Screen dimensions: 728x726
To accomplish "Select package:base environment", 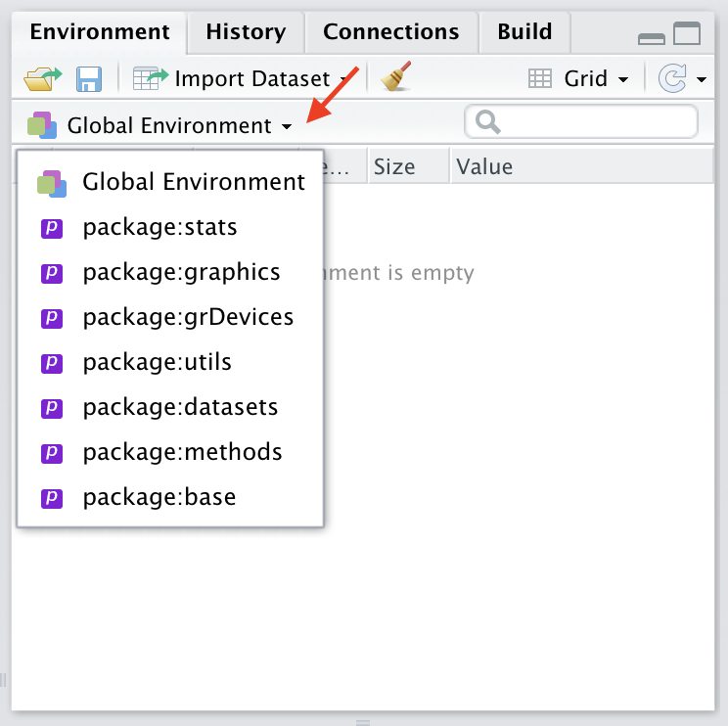I will click(x=159, y=497).
